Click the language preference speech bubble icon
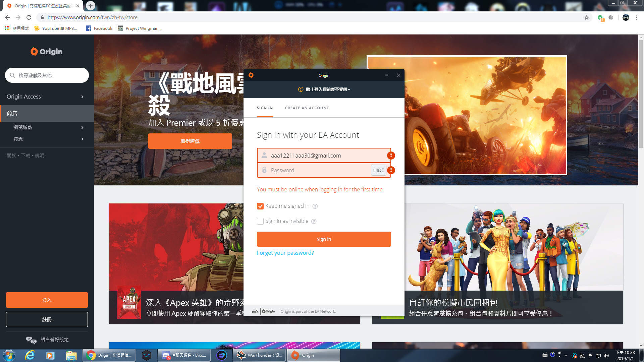Screen dimensions: 644x362 tap(31, 340)
